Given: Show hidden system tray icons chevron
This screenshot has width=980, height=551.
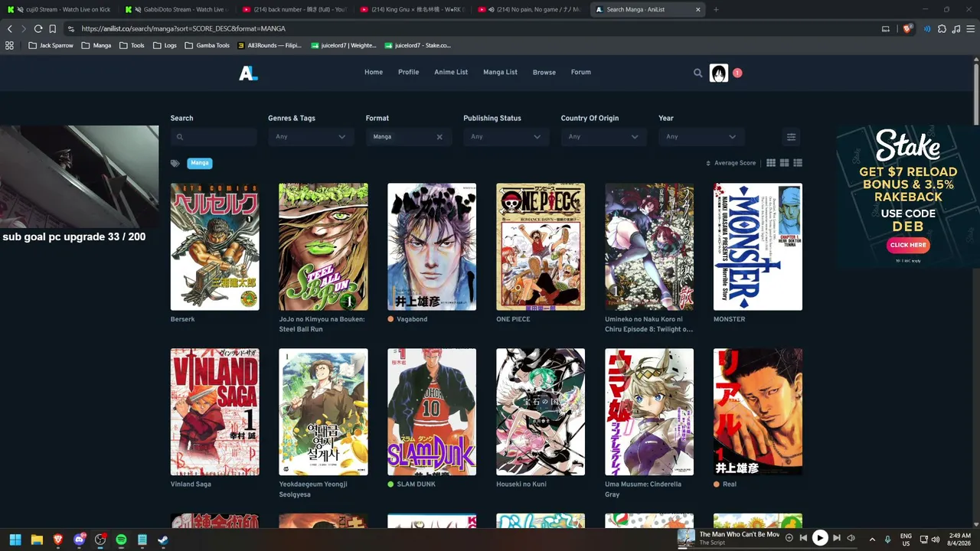Looking at the screenshot, I should coord(871,540).
